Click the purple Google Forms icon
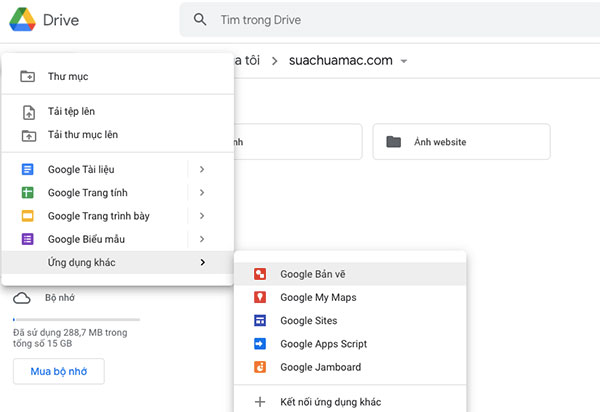 pos(28,239)
